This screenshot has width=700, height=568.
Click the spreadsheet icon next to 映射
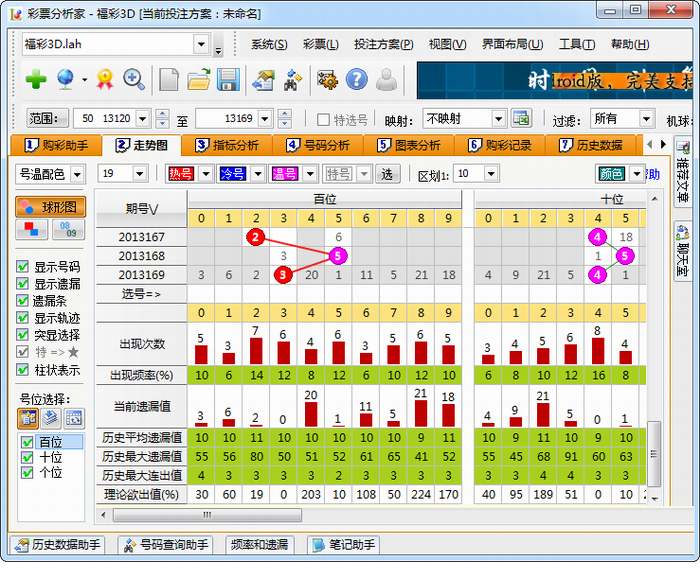521,118
